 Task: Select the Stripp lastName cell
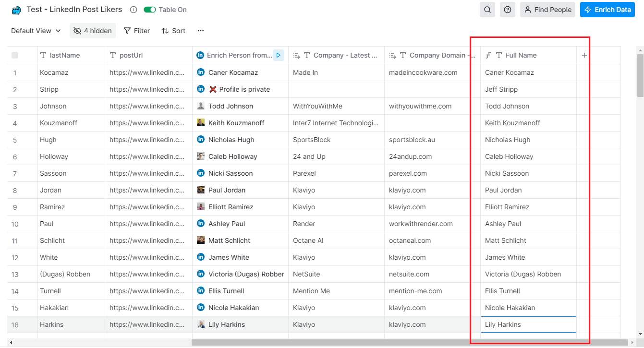point(71,89)
